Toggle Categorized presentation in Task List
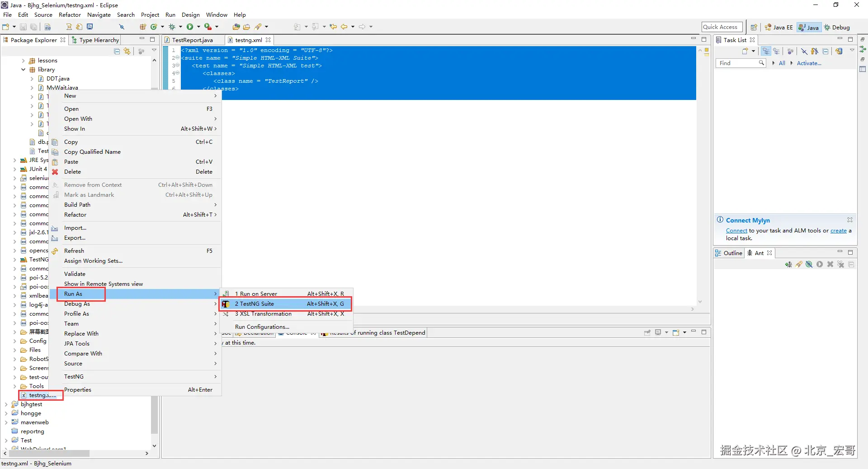 [766, 51]
